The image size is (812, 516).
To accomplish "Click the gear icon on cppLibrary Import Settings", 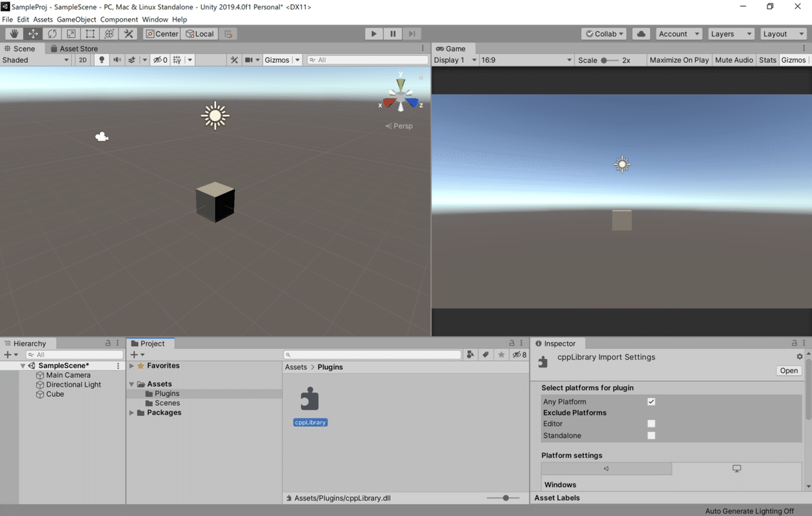I will coord(799,356).
